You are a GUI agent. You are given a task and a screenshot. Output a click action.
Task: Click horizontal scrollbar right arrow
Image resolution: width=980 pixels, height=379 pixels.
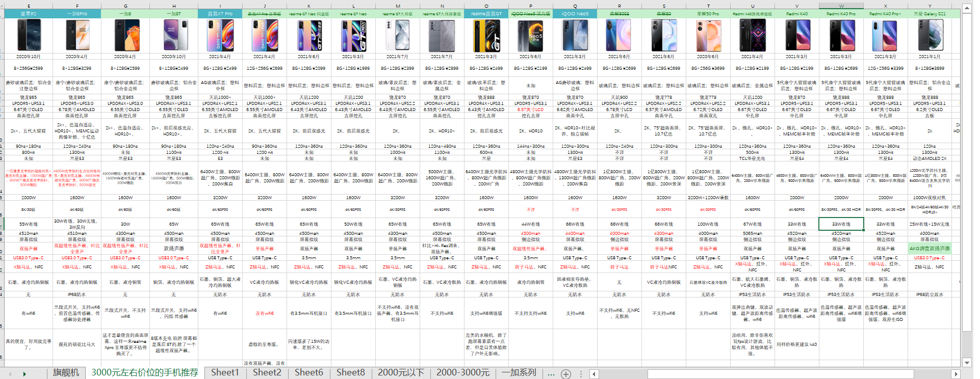(x=956, y=374)
